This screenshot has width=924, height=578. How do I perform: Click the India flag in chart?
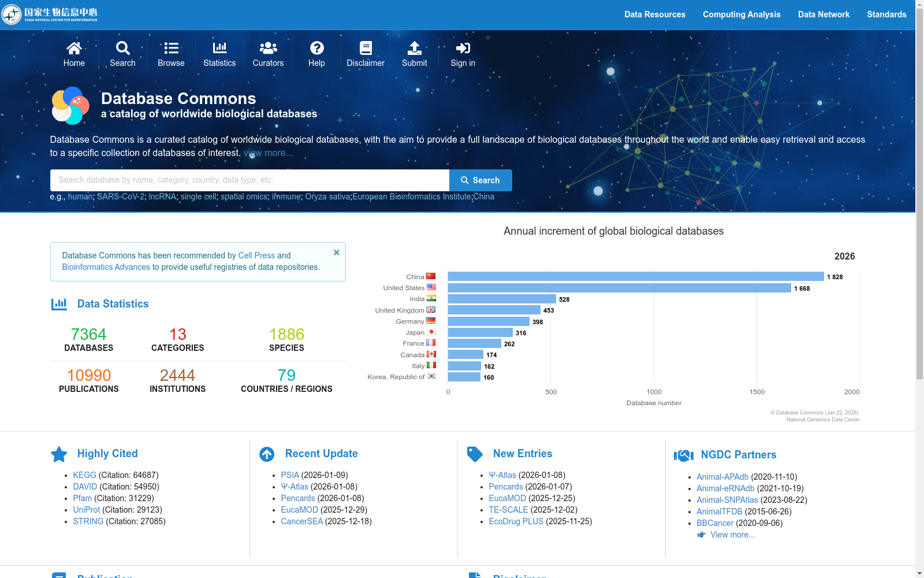pyautogui.click(x=431, y=298)
